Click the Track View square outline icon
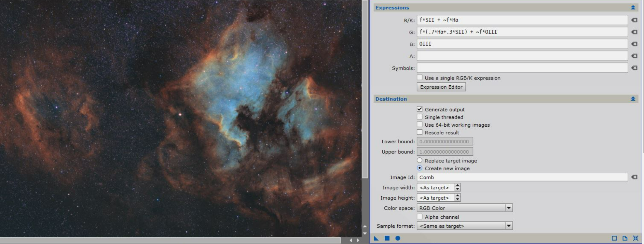This screenshot has height=244, width=644. [614, 238]
